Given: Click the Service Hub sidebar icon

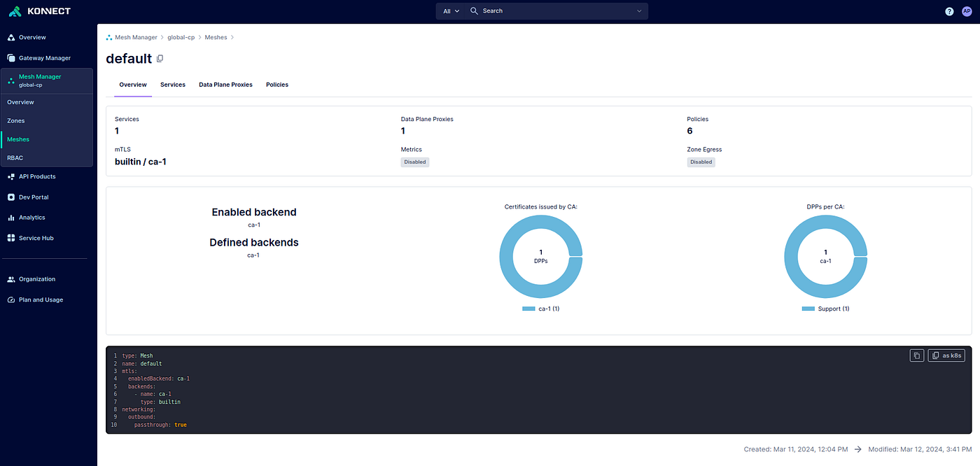Looking at the screenshot, I should (x=11, y=238).
